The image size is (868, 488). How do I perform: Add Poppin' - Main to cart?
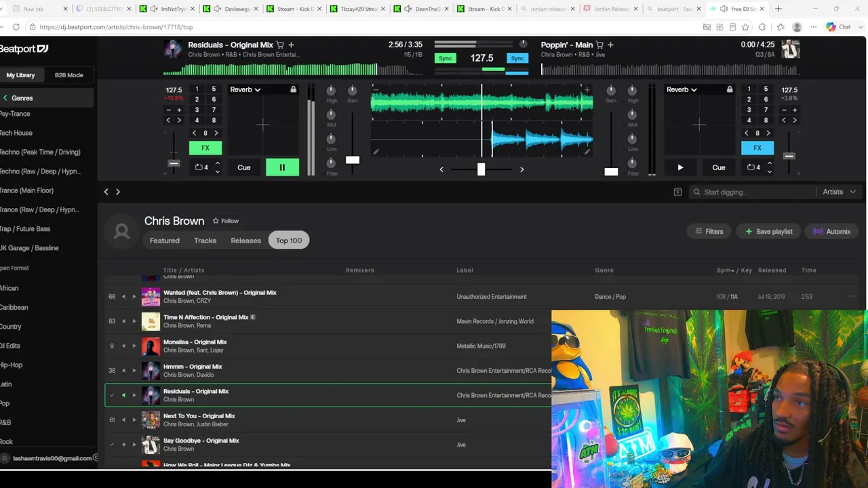click(599, 45)
